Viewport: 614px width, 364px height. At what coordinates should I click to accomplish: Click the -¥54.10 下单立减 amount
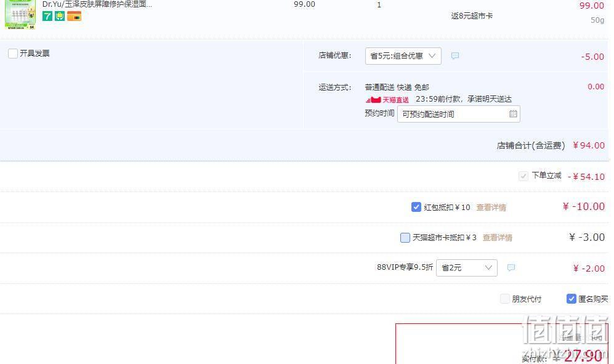click(586, 177)
